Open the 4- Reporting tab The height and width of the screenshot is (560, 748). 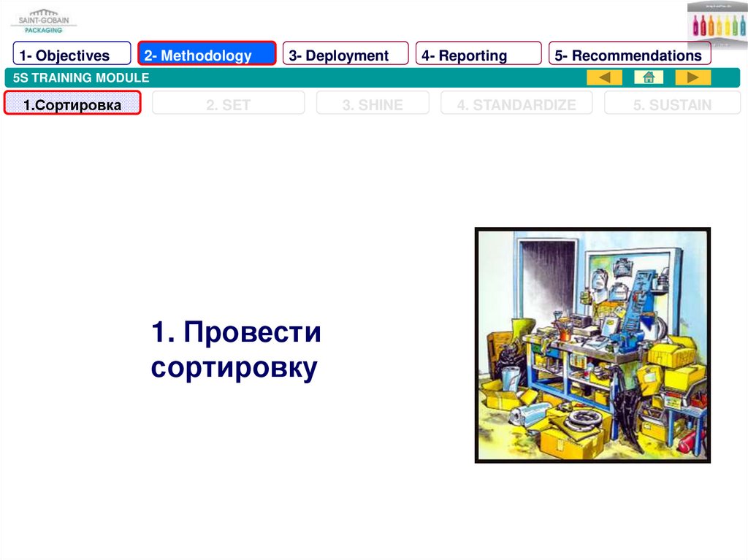point(478,55)
